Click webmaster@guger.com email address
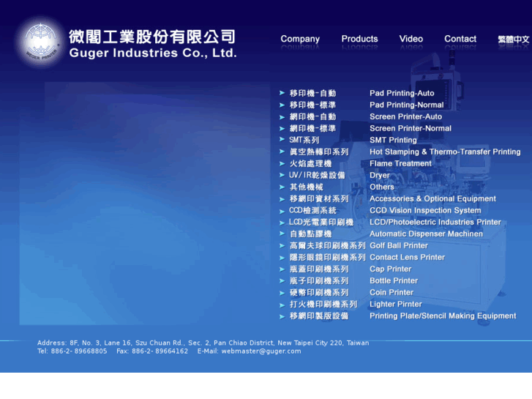532x399 pixels. pos(261,351)
